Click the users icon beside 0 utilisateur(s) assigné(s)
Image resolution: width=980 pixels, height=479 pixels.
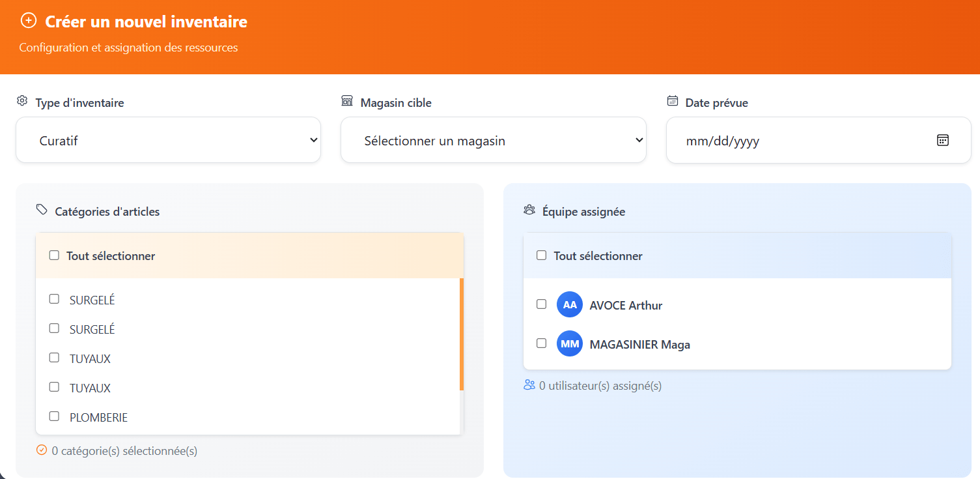(x=529, y=385)
